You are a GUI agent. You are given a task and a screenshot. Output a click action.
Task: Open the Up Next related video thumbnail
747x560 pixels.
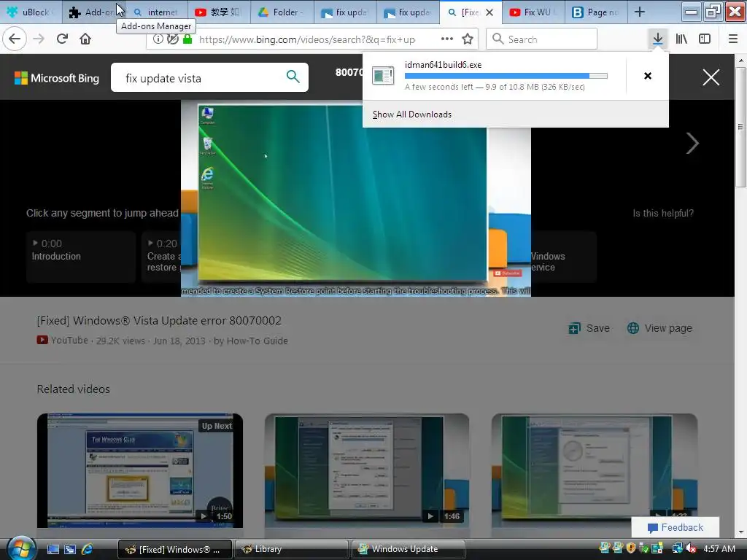coord(140,470)
